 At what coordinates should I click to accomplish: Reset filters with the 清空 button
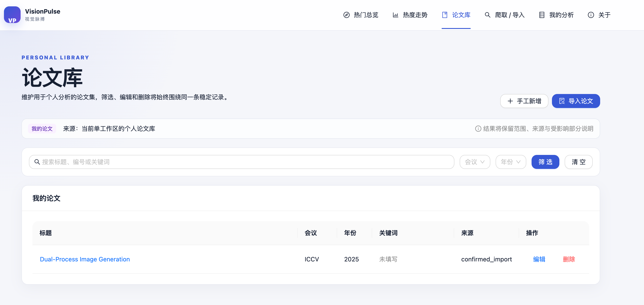pyautogui.click(x=578, y=162)
